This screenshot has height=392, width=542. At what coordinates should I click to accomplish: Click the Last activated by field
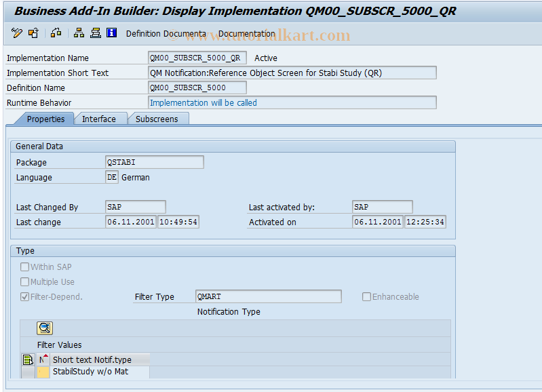coord(383,207)
